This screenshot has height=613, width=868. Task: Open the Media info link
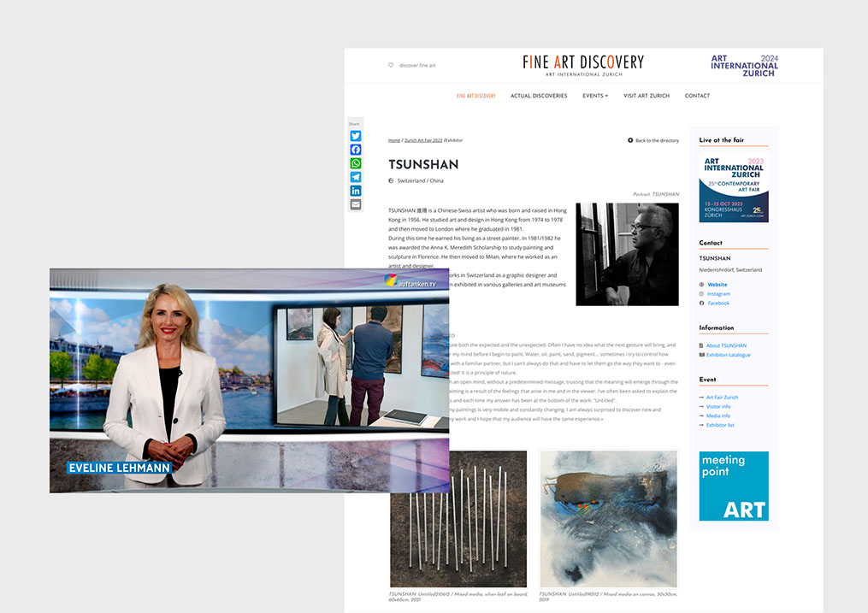[718, 416]
